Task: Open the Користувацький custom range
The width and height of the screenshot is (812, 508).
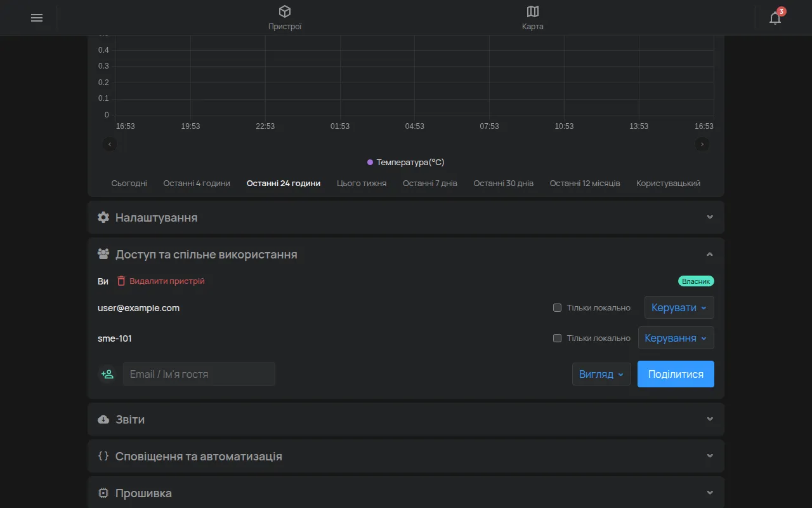Action: point(669,184)
